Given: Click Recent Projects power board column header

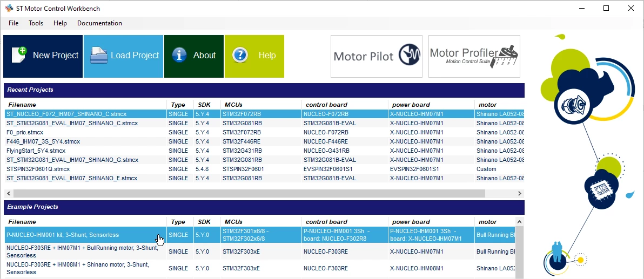Looking at the screenshot, I should (431, 105).
